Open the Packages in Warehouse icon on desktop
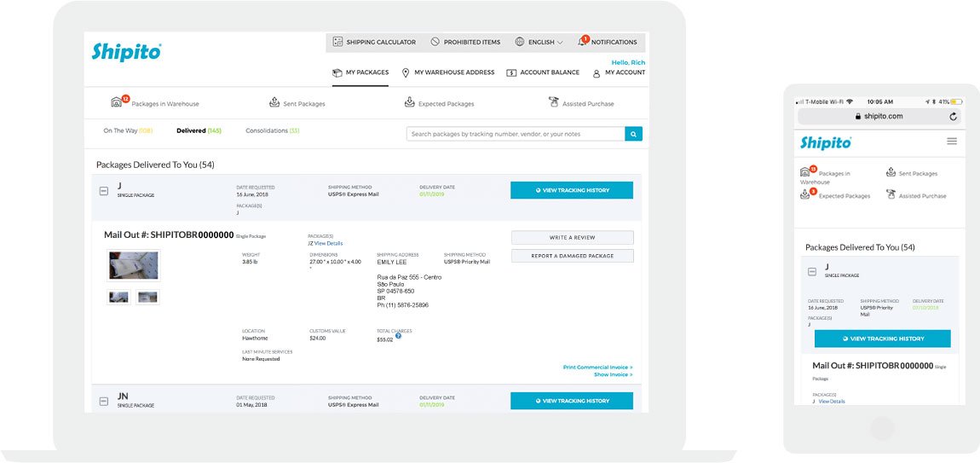The height and width of the screenshot is (463, 980). (118, 103)
